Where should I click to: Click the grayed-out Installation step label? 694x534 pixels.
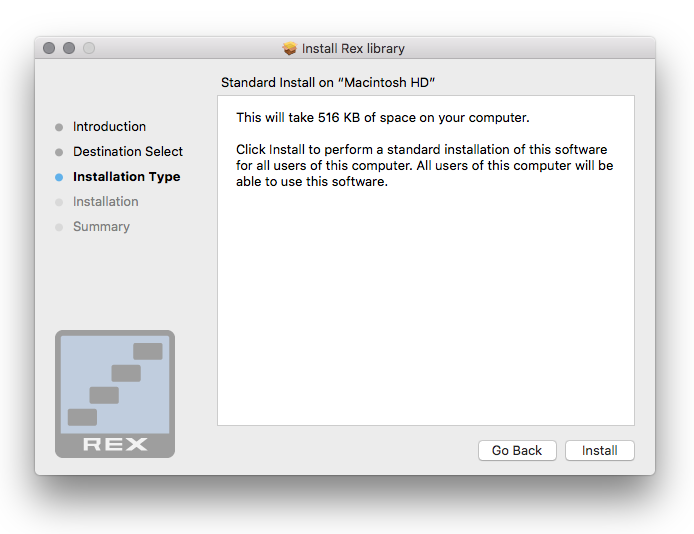click(x=106, y=201)
